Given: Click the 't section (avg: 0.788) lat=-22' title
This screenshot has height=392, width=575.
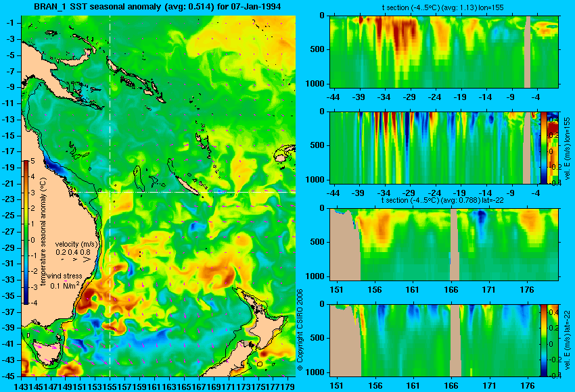Looking at the screenshot, I should [442, 200].
